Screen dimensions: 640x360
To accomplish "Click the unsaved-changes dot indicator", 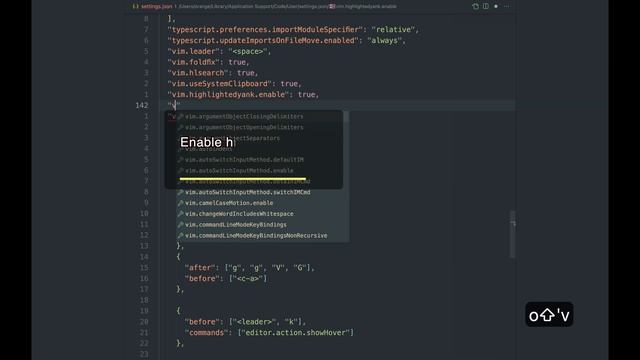I will (x=496, y=6).
